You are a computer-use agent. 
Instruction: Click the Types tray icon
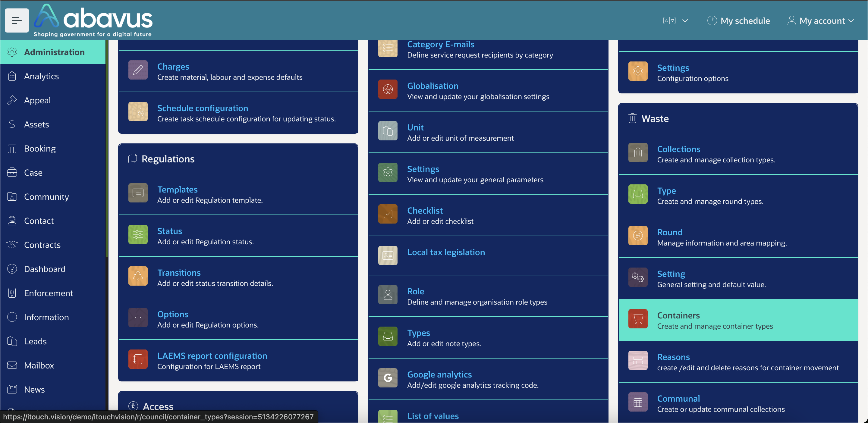[x=388, y=336]
